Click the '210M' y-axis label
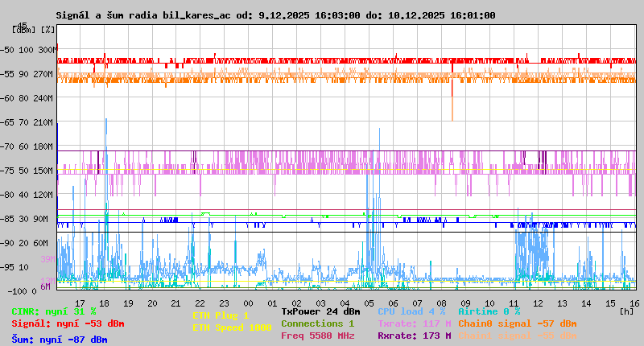Screen dimensions: 644x346 coord(46,123)
